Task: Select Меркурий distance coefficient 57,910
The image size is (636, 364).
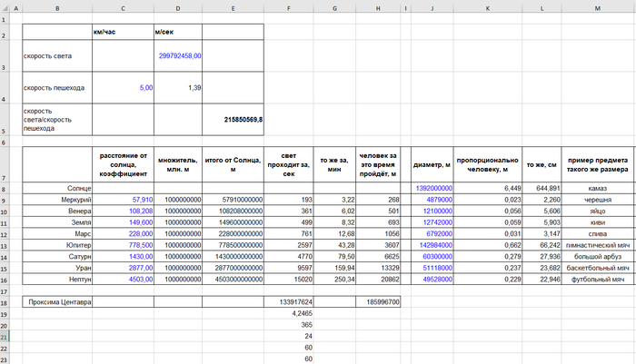Action: click(123, 199)
